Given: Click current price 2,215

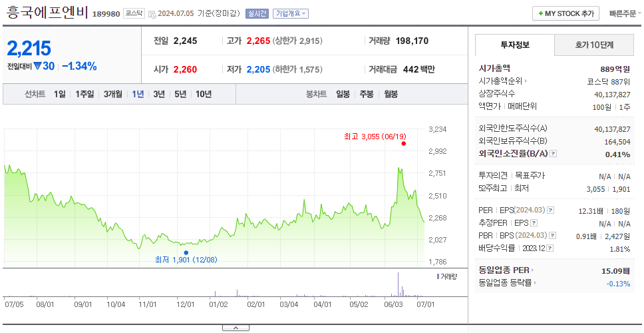Looking at the screenshot, I should click(29, 49).
